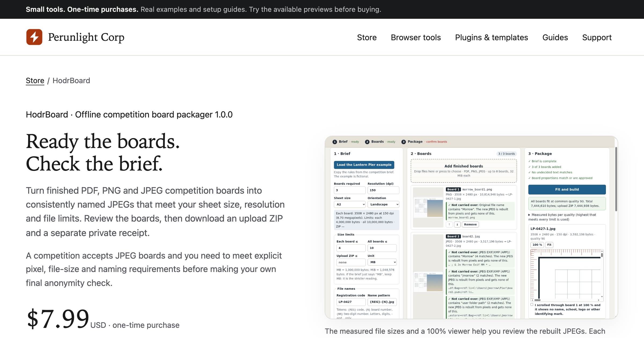Image resolution: width=644 pixels, height=338 pixels.
Task: Click the Fit and build button
Action: pyautogui.click(x=567, y=189)
